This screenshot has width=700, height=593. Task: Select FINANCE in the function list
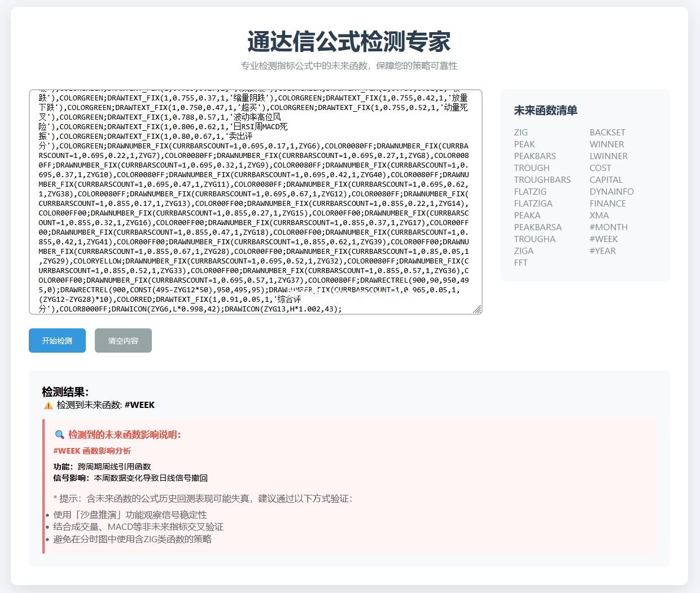point(607,204)
